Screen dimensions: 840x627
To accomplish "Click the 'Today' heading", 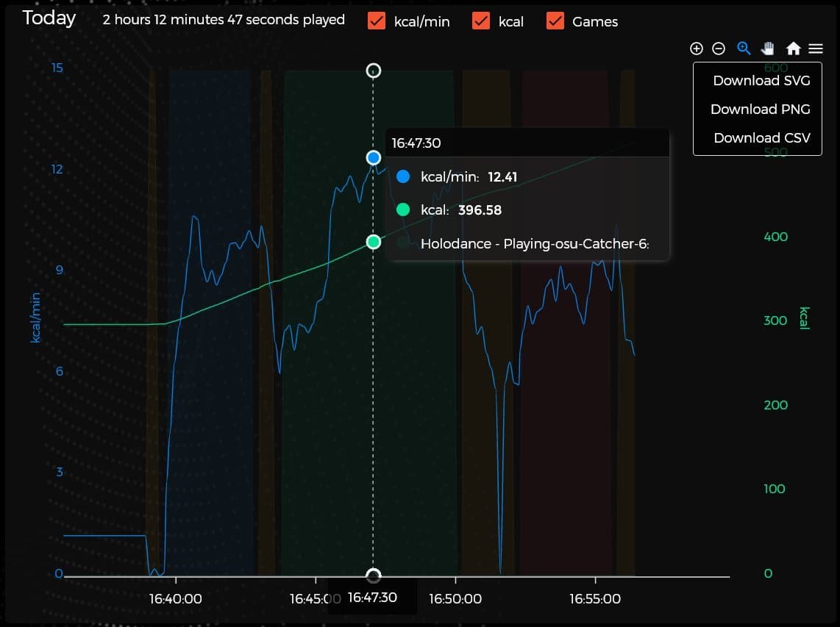I will [49, 18].
